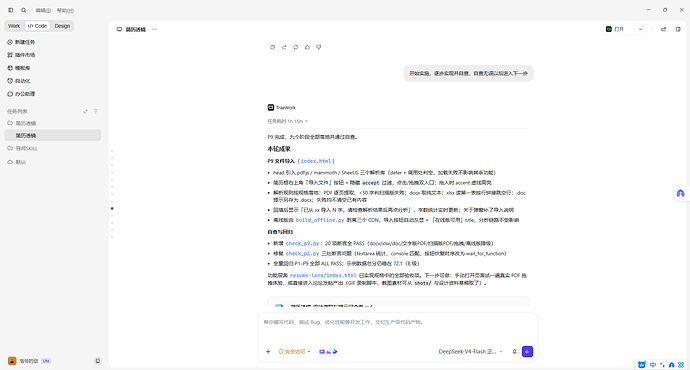Select the highlighted 简历透镜 task row
This screenshot has width=690, height=370.
[53, 136]
